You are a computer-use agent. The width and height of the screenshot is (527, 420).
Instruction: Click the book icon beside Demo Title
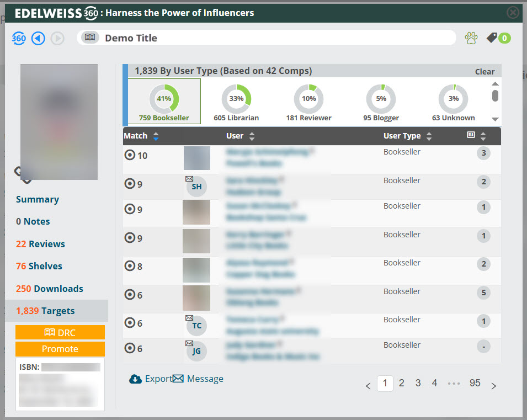[x=90, y=38]
